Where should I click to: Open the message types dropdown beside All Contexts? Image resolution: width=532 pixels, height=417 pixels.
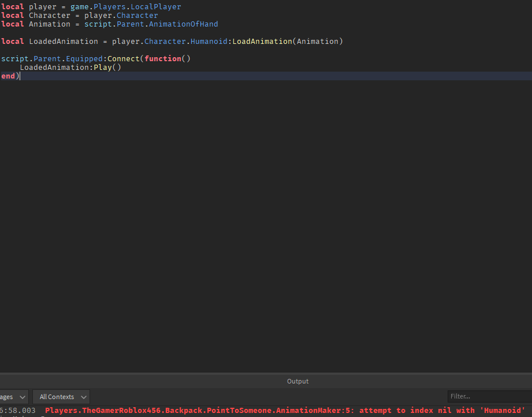coord(12,397)
